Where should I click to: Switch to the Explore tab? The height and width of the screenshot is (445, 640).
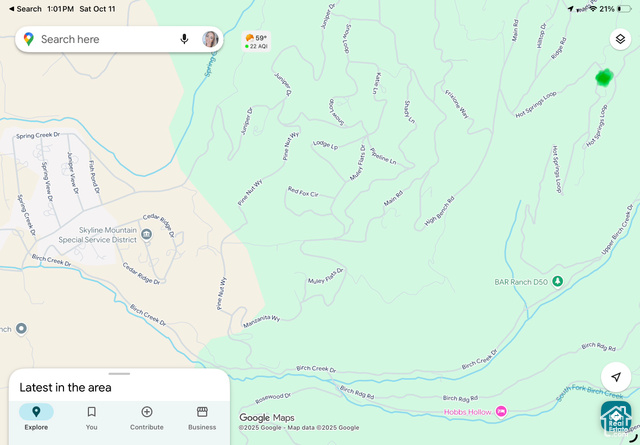(36, 417)
